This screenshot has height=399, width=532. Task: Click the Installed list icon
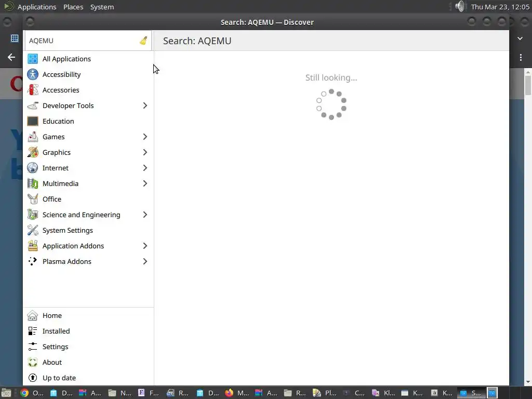[x=33, y=331]
